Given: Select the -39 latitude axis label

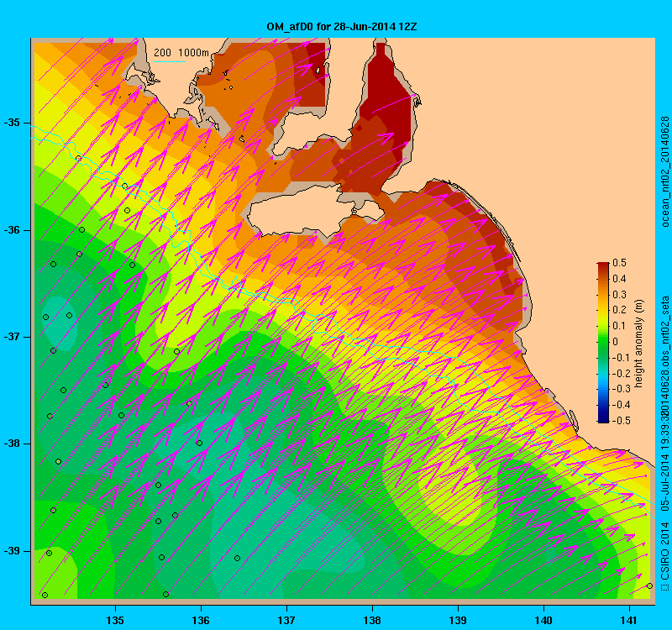Looking at the screenshot, I should click(12, 551).
